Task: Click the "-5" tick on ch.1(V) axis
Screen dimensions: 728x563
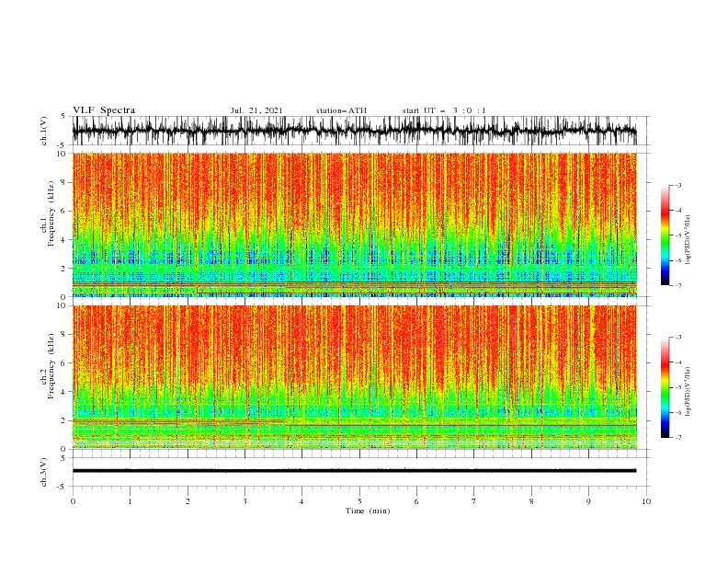Action: coord(63,145)
